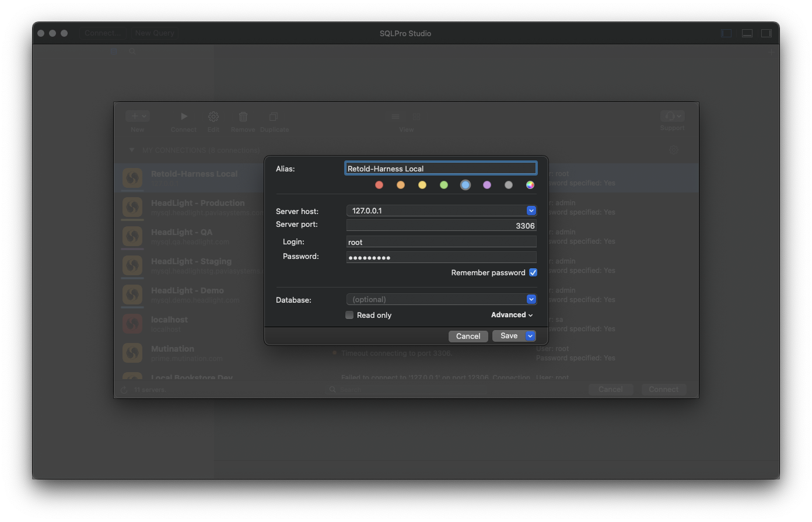Screen dimensions: 812x522
Task: Expand the Advanced options
Action: click(512, 315)
